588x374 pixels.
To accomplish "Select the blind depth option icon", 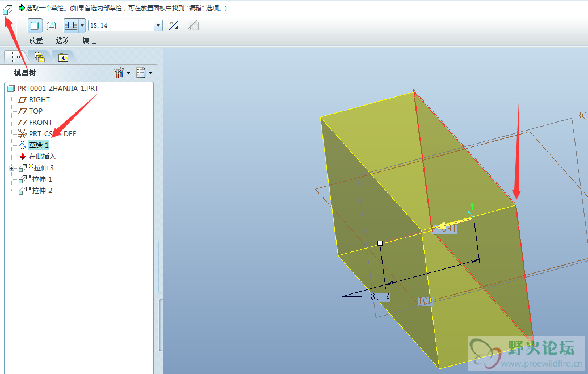I will (x=70, y=26).
